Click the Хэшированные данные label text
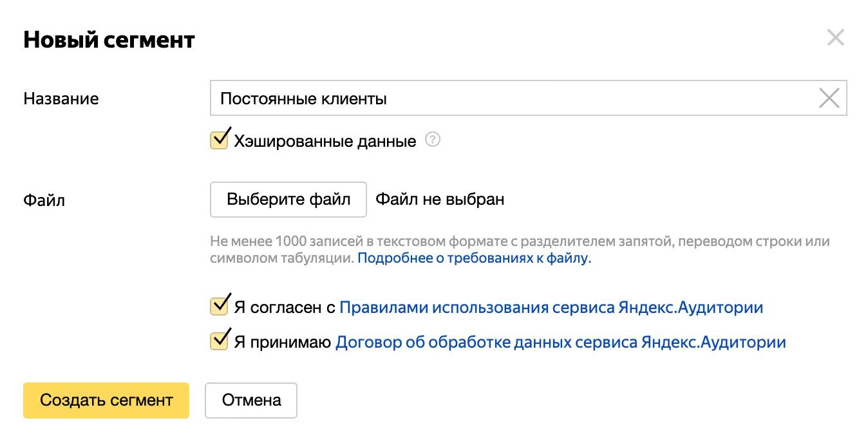 pyautogui.click(x=325, y=141)
